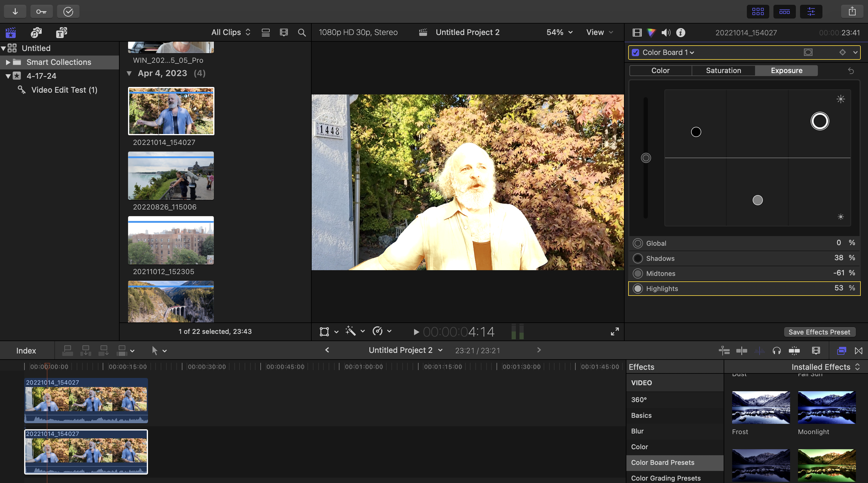Open Titles and Generators sidebar

61,32
